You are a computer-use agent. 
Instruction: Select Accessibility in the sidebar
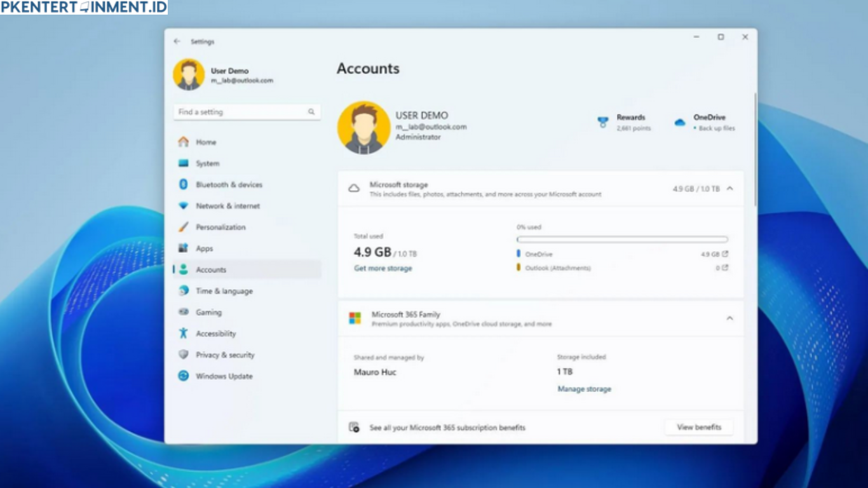coord(215,333)
